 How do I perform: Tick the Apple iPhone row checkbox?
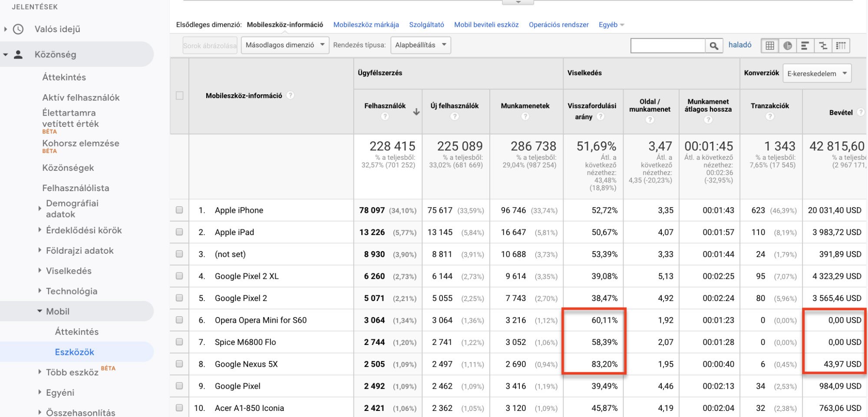point(179,210)
